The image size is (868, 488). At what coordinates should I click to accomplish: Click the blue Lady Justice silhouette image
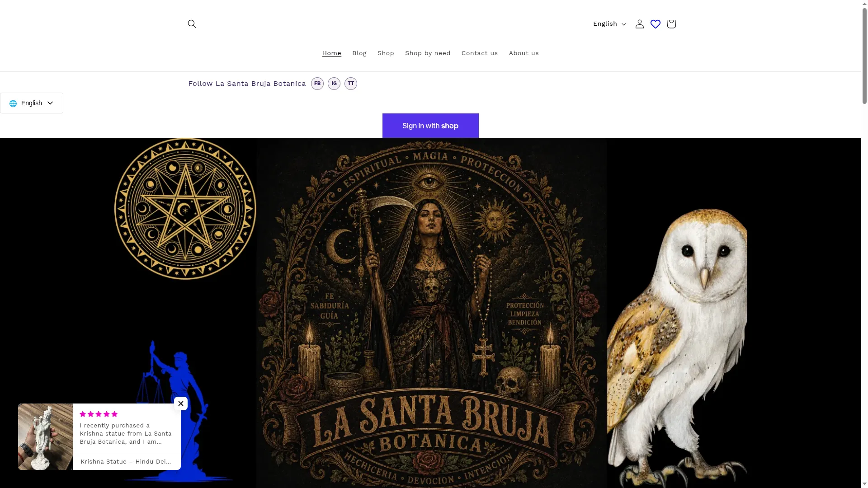tap(179, 410)
